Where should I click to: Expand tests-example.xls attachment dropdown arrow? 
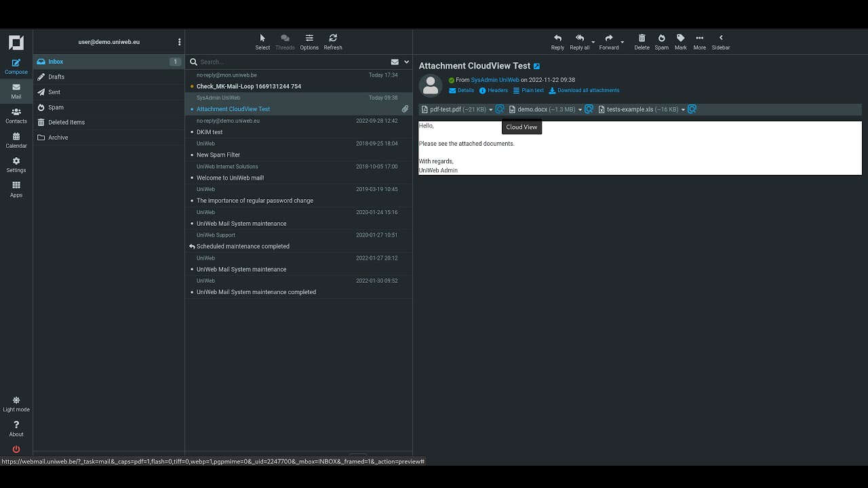tap(683, 110)
